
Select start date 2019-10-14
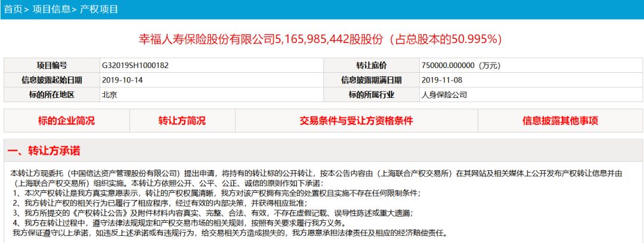(x=122, y=80)
